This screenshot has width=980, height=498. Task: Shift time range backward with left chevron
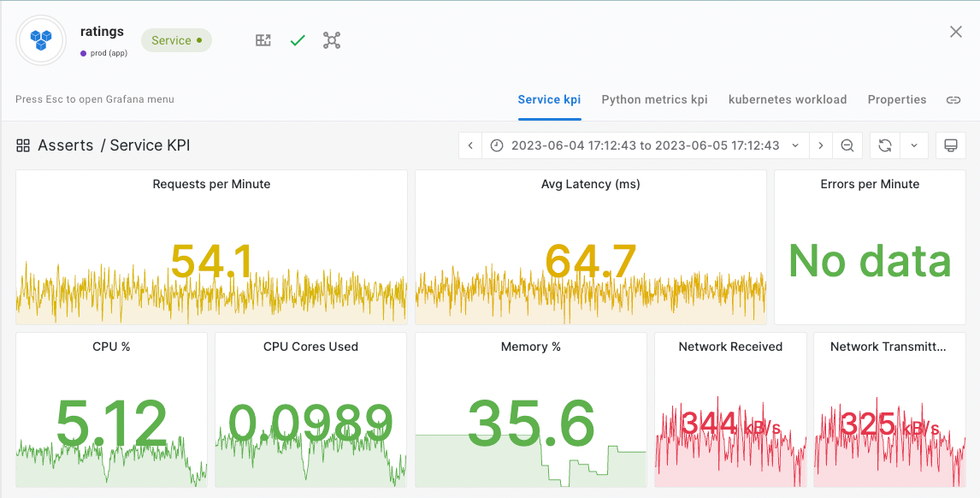pyautogui.click(x=470, y=145)
